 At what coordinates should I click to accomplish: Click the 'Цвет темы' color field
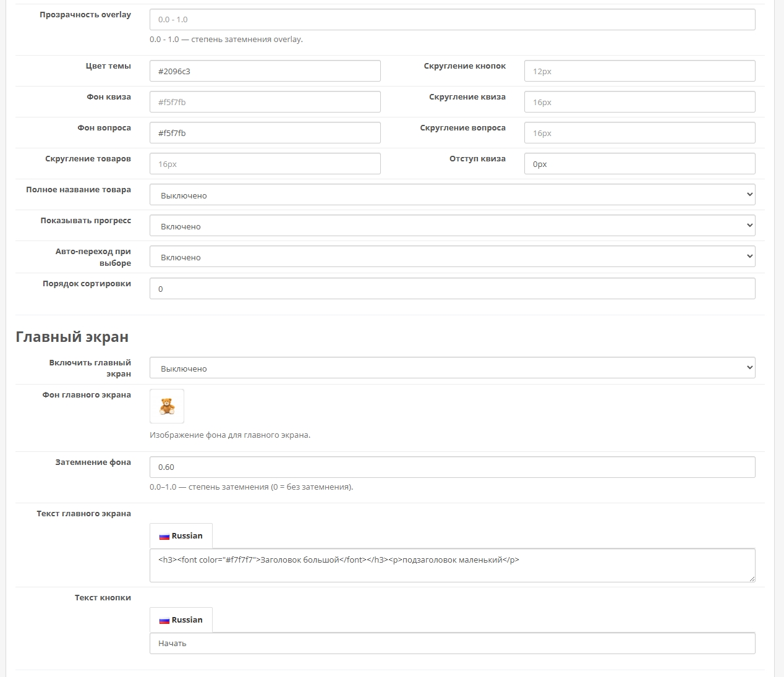[265, 71]
